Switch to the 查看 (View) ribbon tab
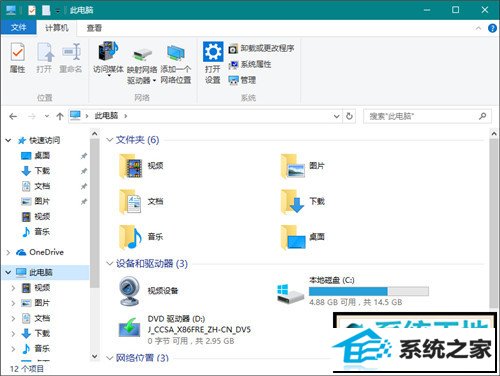The image size is (500, 376). [94, 28]
